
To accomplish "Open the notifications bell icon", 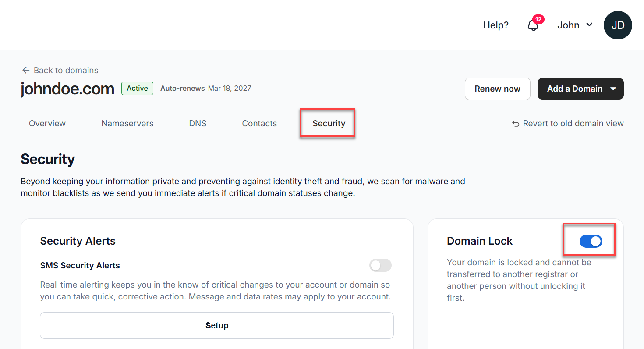I will [533, 25].
